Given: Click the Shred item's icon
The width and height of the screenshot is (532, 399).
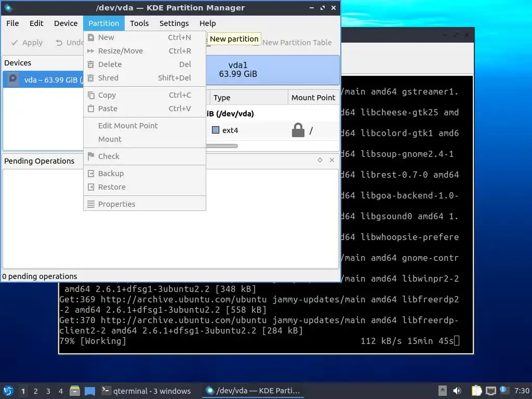Looking at the screenshot, I should [90, 78].
